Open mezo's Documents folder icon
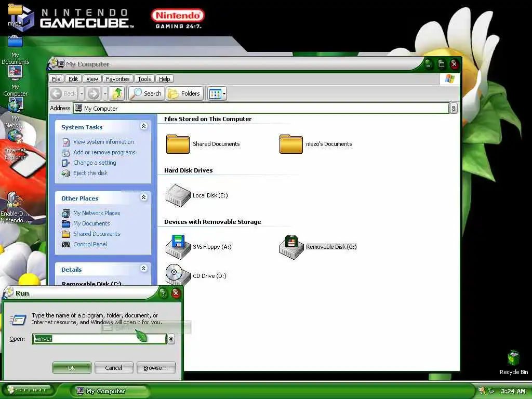This screenshot has width=532, height=399. tap(291, 144)
